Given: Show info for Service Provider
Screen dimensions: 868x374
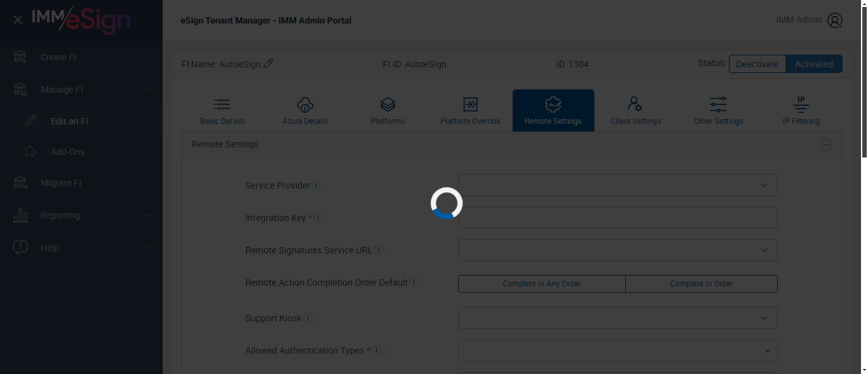Looking at the screenshot, I should (316, 185).
